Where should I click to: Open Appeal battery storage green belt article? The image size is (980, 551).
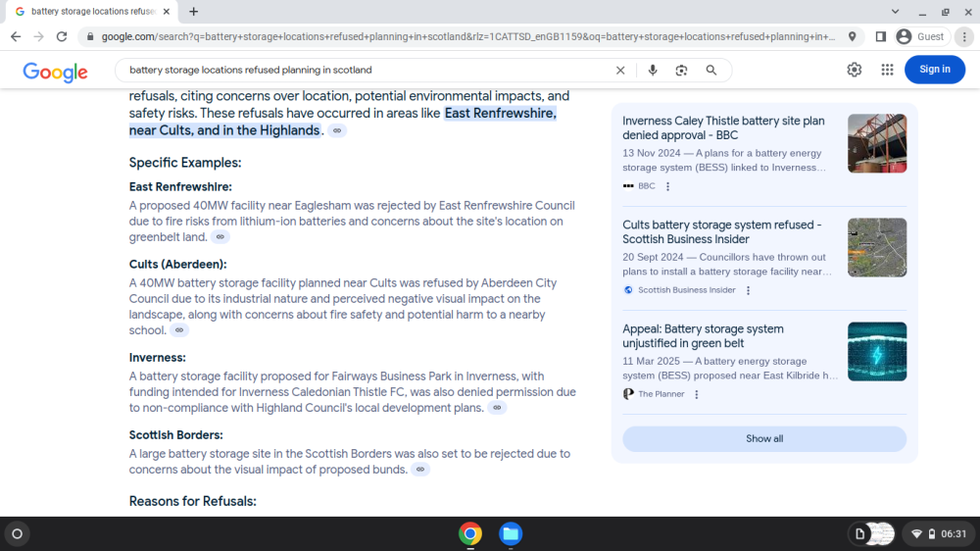tap(703, 336)
